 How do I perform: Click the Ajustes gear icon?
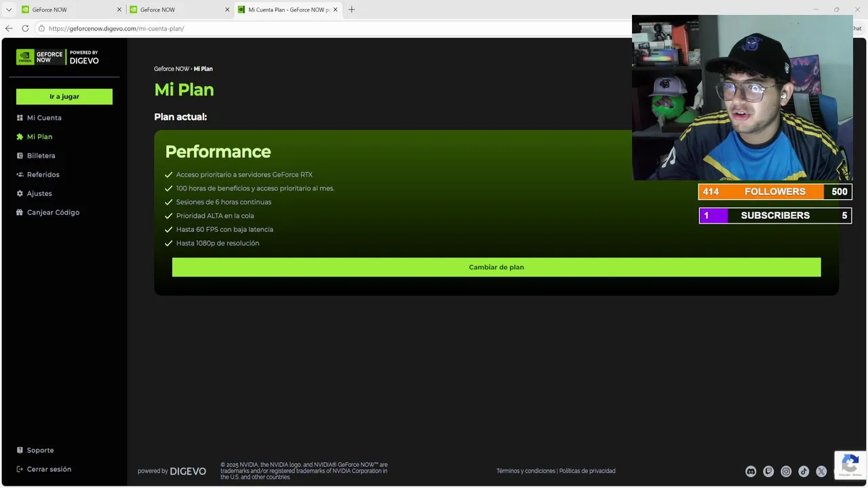tap(20, 194)
